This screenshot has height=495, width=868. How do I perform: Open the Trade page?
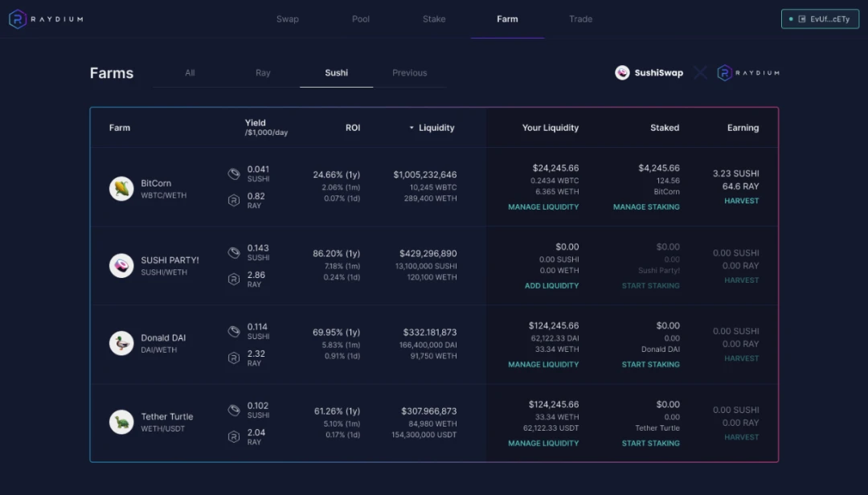pyautogui.click(x=581, y=18)
